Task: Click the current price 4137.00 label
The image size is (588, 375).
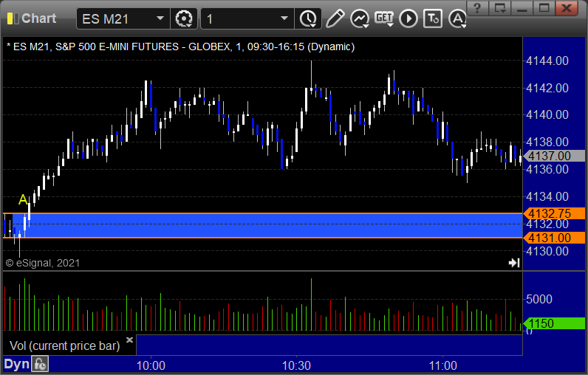Action: pyautogui.click(x=554, y=156)
